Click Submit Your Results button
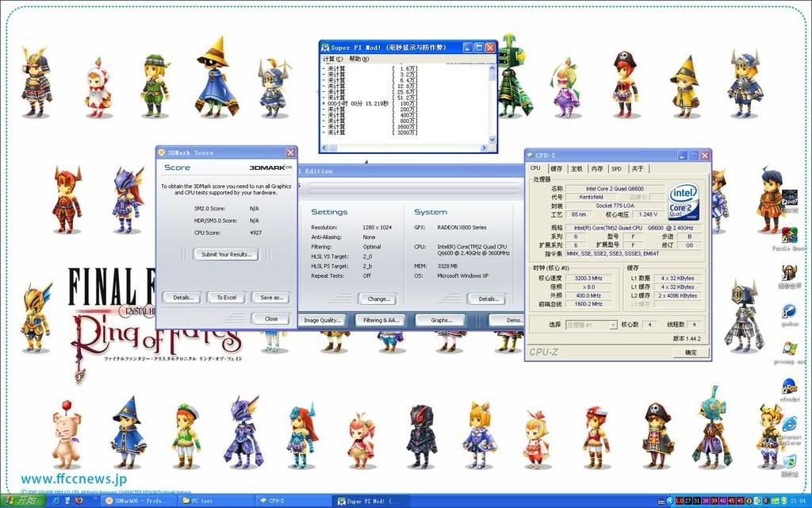Image resolution: width=812 pixels, height=508 pixels. tap(226, 255)
